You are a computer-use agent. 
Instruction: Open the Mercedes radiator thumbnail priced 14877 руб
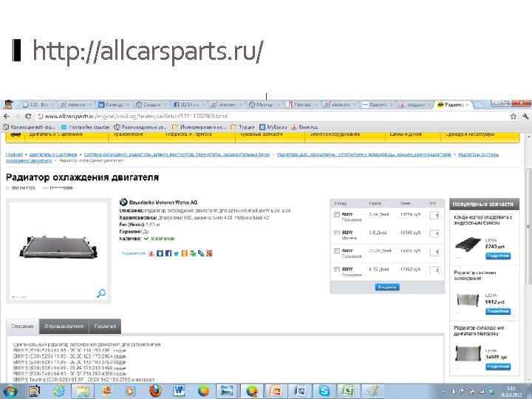(468, 353)
